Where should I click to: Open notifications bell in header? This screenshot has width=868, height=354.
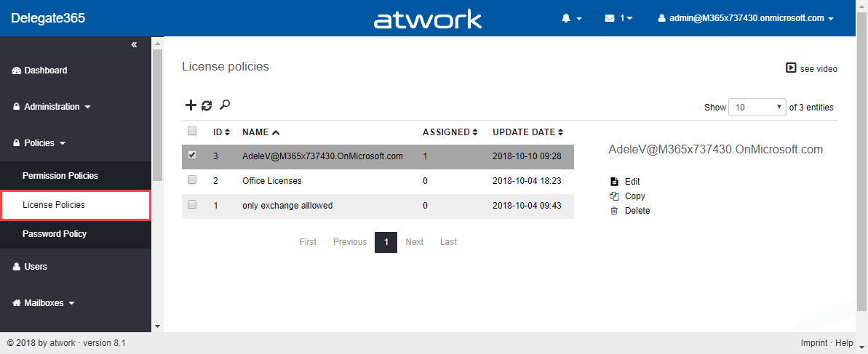click(567, 18)
